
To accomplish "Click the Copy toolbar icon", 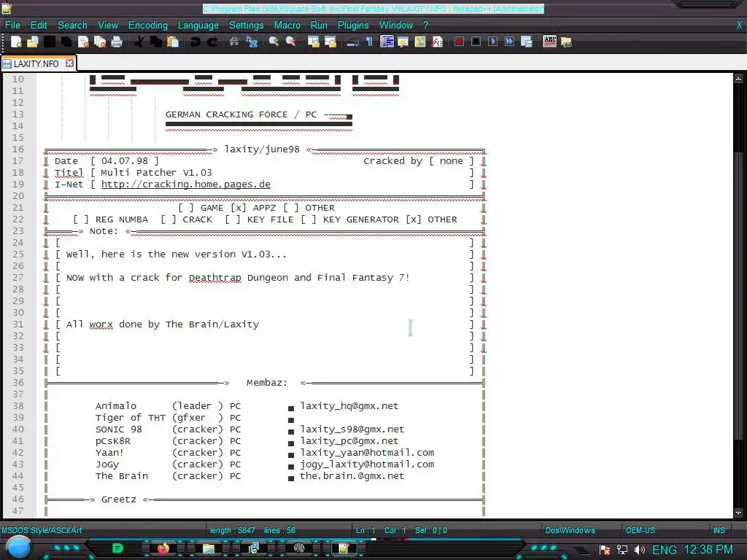I will click(155, 42).
